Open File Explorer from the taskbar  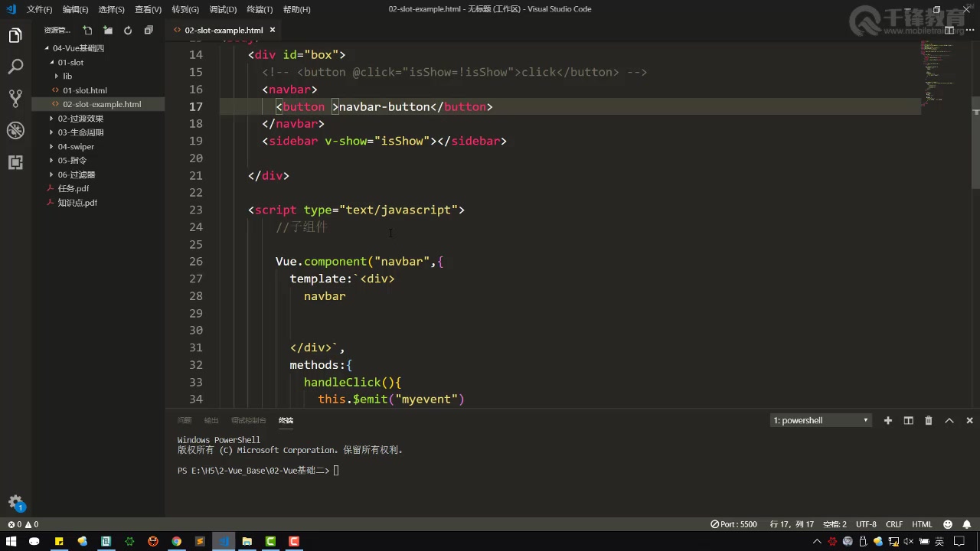click(x=247, y=541)
